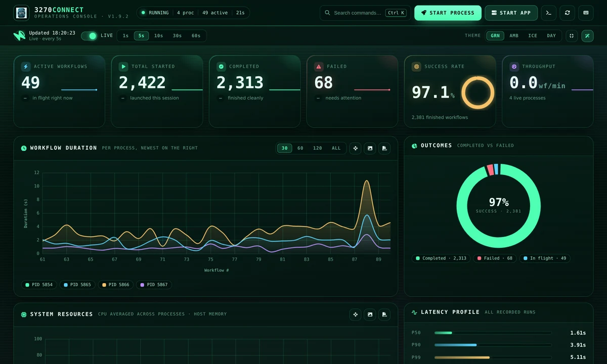Image resolution: width=607 pixels, height=364 pixels.
Task: Toggle PID 5854 series visibility
Action: [x=39, y=285]
